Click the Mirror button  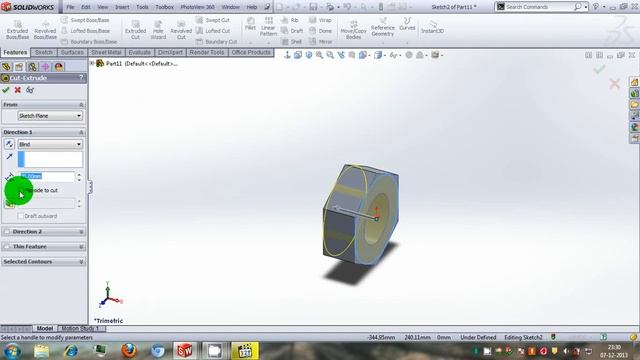[320, 42]
